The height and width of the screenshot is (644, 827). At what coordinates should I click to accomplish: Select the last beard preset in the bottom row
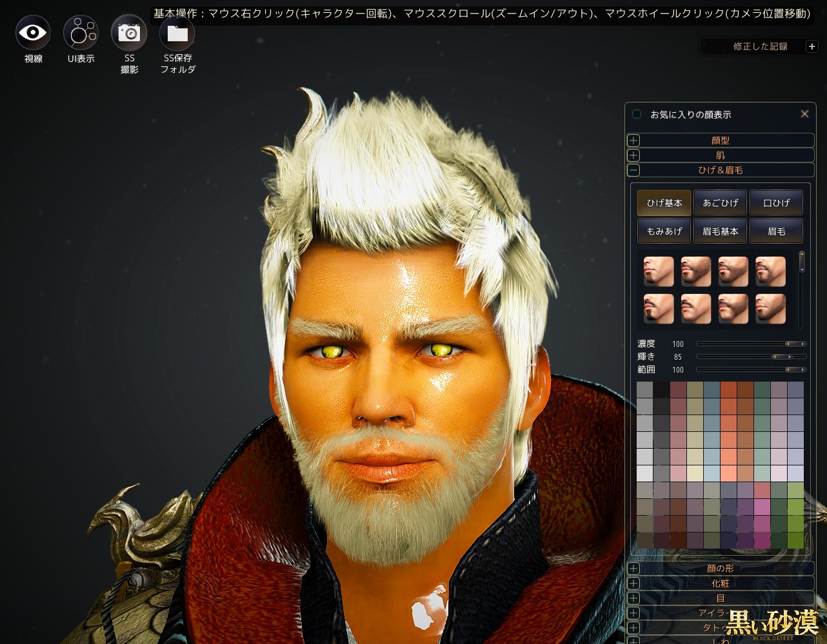click(771, 309)
